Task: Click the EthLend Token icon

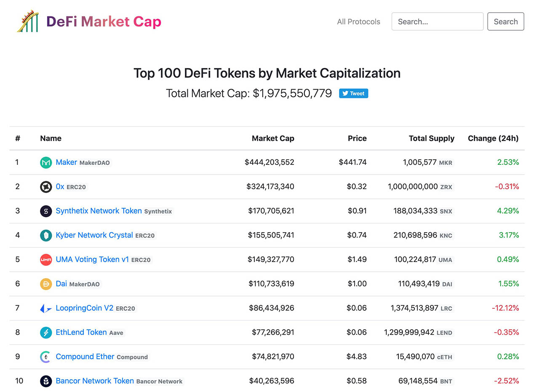Action: (x=46, y=333)
